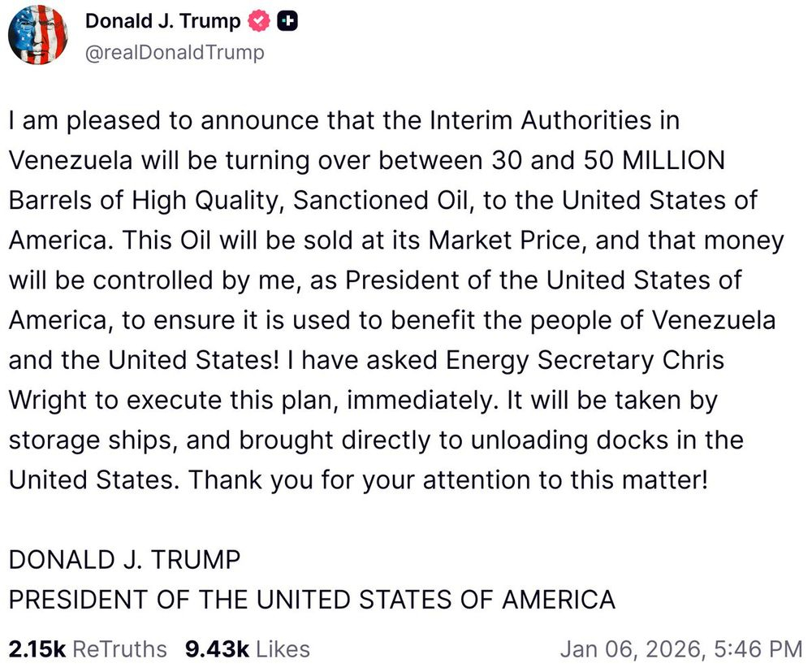Viewport: 812px width, 672px height.
Task: Click the bold 2.15k number
Action: pos(37,649)
